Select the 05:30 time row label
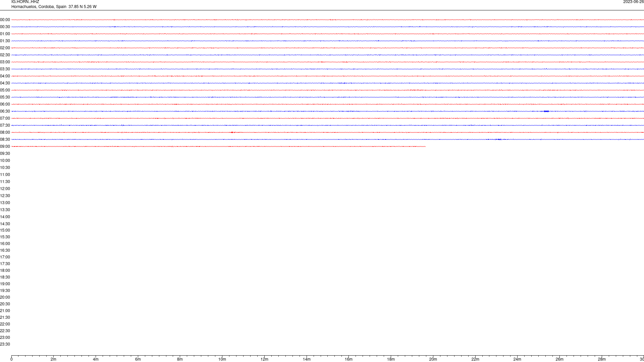Image resolution: width=644 pixels, height=362 pixels. coord(5,97)
